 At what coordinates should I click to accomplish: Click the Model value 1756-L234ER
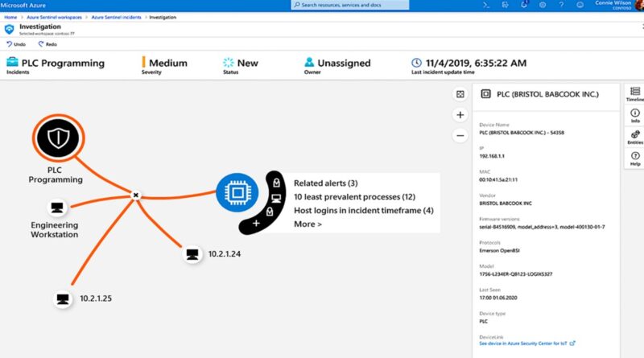pos(515,274)
